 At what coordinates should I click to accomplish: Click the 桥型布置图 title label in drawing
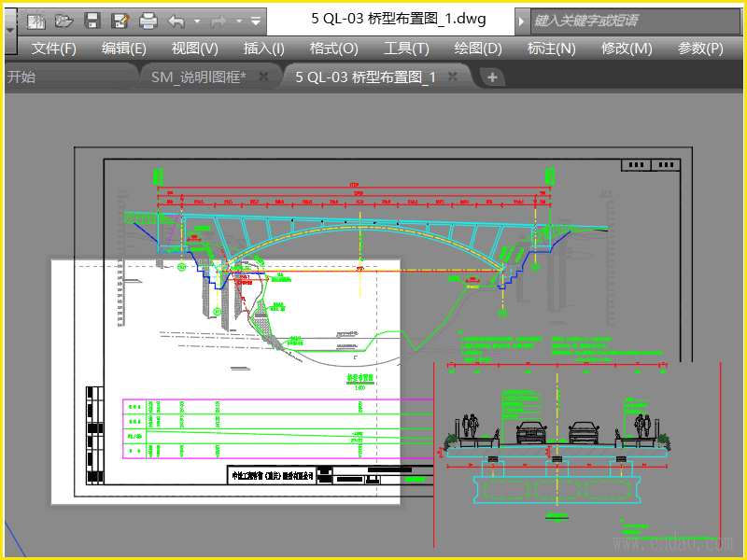coord(360,378)
